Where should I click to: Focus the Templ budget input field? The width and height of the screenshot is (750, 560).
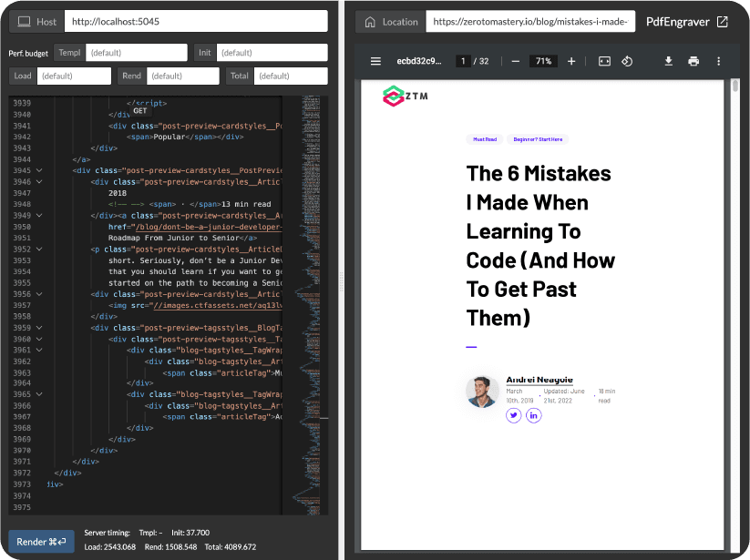pos(137,53)
